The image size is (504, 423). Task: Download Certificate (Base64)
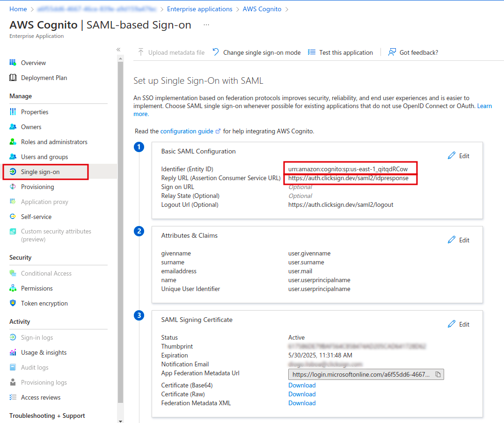click(302, 385)
